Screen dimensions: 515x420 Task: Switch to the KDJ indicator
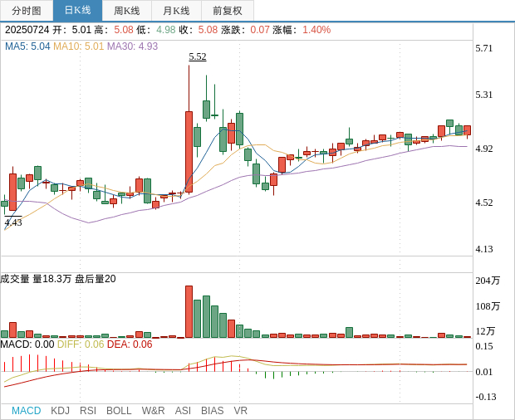pos(60,411)
